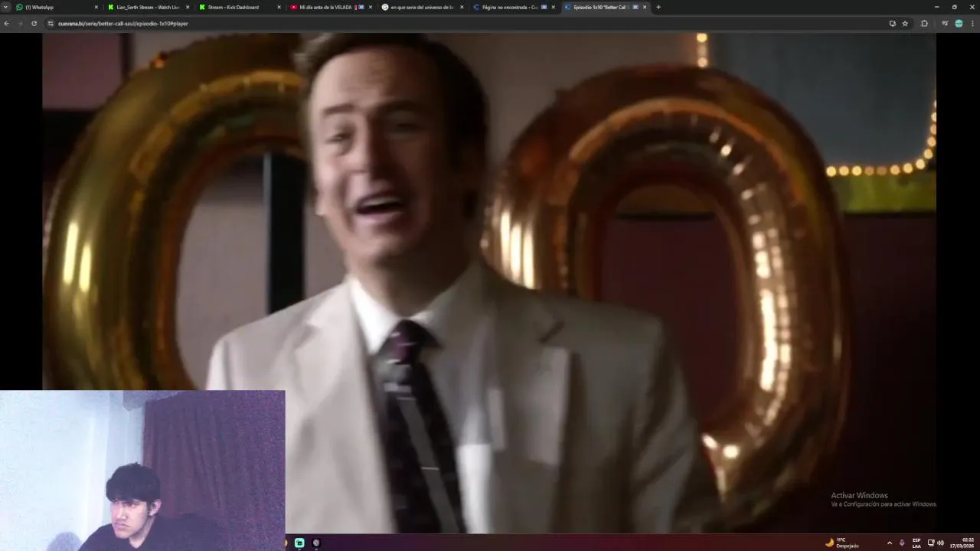Open network settings from tray icon
The height and width of the screenshot is (551, 980).
[931, 543]
